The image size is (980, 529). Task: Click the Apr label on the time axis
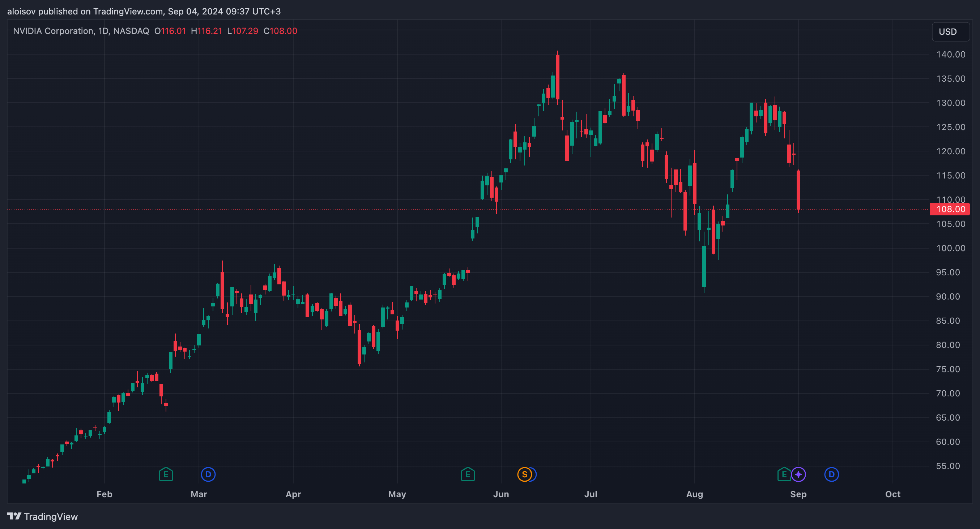coord(293,494)
